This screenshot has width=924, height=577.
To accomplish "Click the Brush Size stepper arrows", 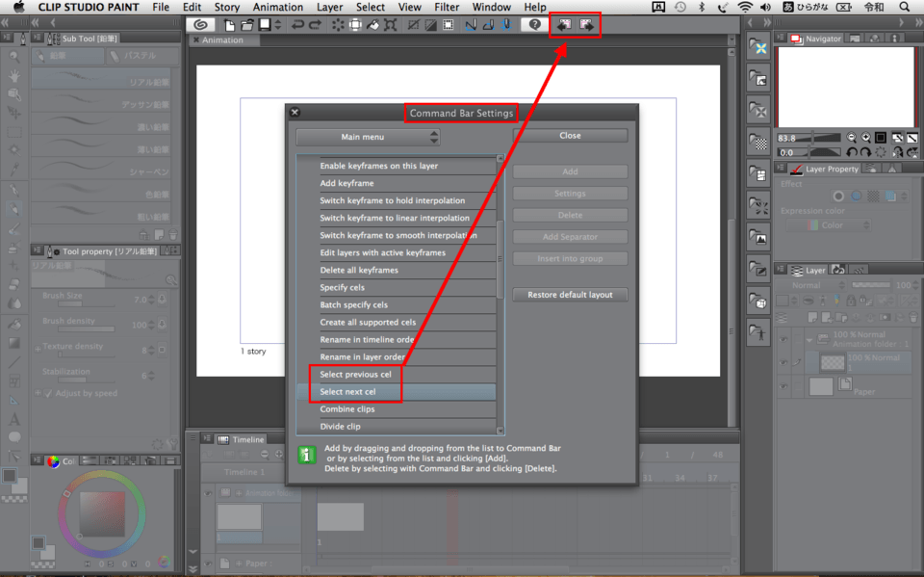I will 152,300.
